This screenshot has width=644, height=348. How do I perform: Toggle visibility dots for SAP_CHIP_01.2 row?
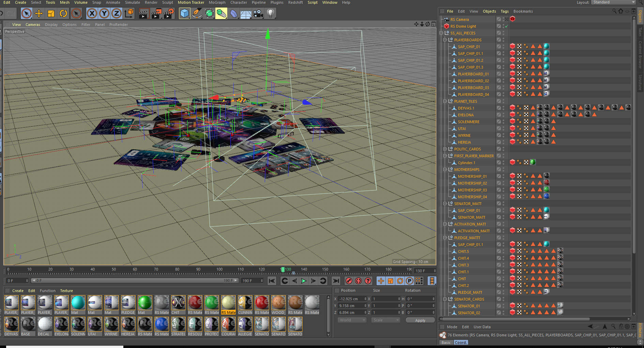pos(503,60)
